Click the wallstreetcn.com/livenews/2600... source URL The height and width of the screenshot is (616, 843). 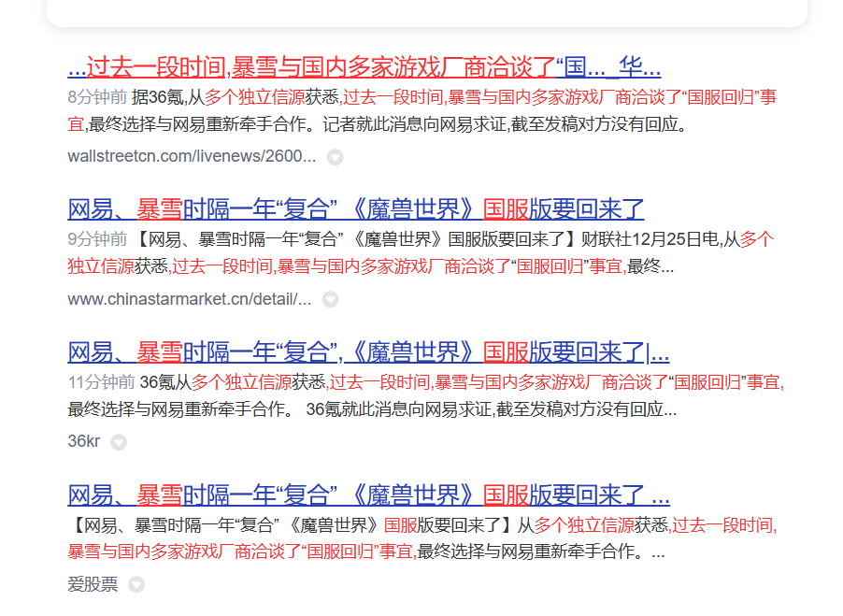click(x=192, y=156)
